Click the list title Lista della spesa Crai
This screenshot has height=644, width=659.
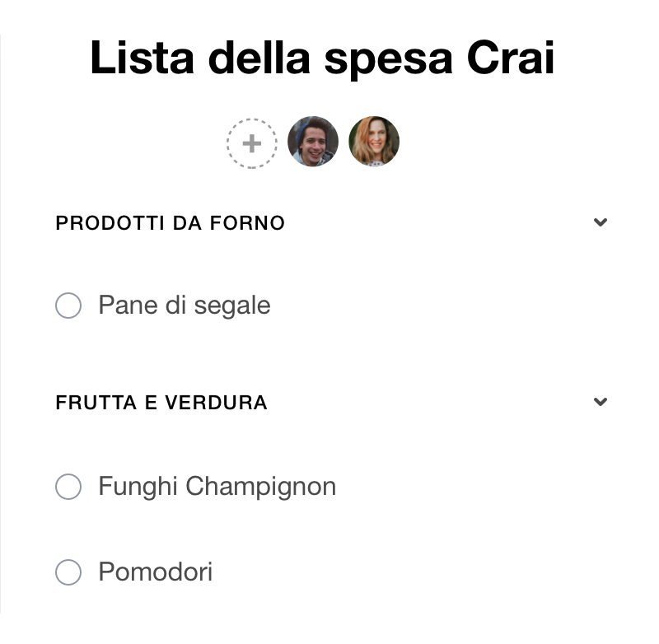(322, 58)
